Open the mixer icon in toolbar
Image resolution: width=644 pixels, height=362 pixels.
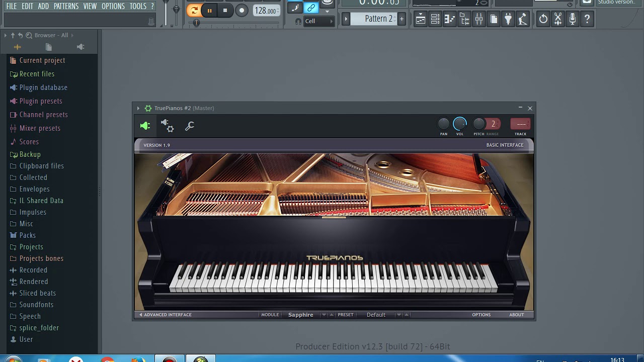[x=479, y=20]
